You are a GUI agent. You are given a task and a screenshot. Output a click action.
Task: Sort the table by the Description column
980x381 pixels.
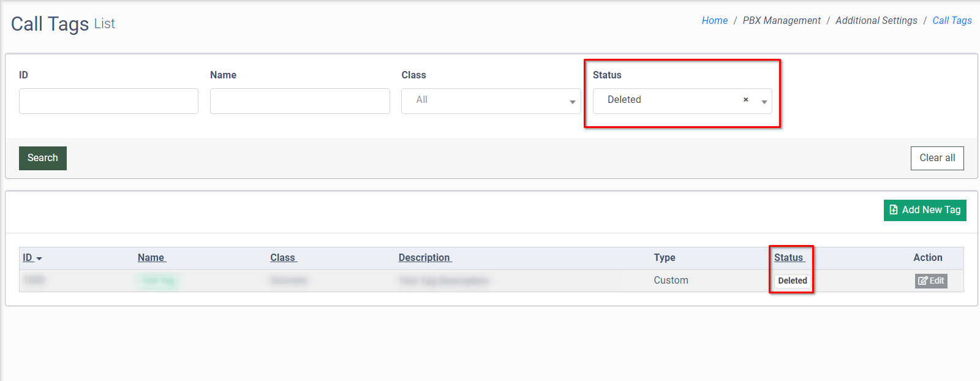pos(424,258)
